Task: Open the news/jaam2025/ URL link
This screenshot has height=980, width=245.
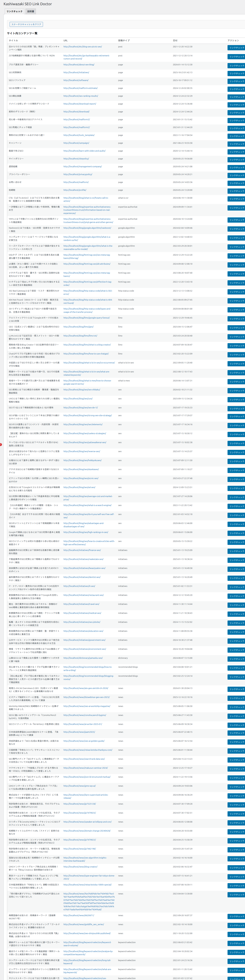Action: 79,732
